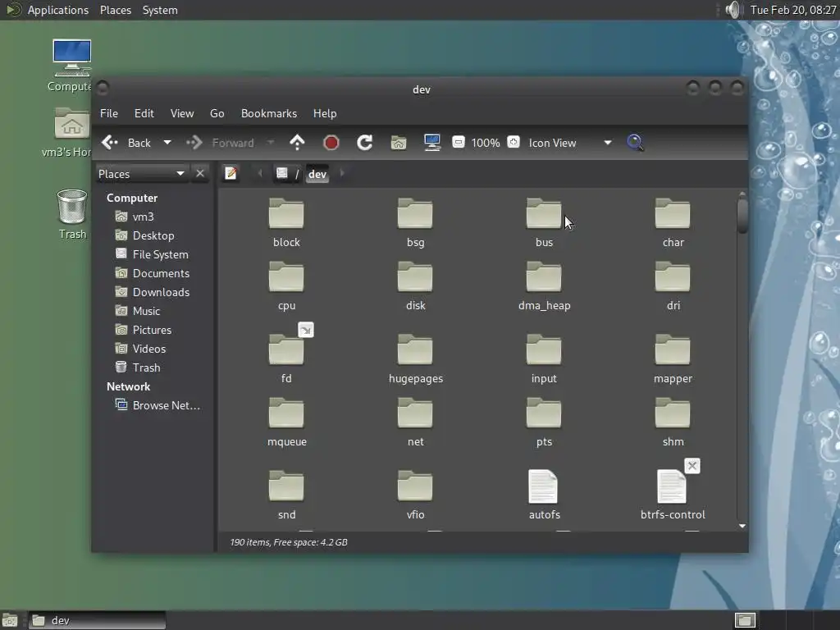Open the Forward history dropdown arrow

tap(271, 143)
